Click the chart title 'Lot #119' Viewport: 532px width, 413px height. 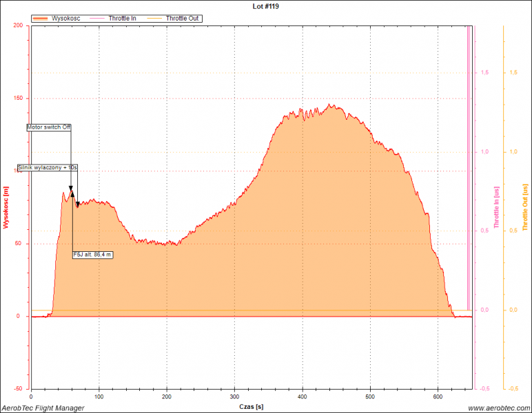[266, 6]
